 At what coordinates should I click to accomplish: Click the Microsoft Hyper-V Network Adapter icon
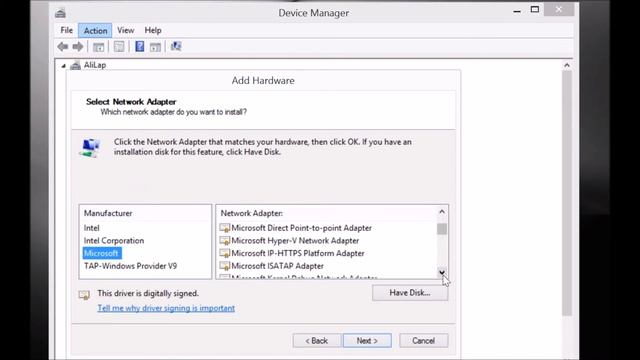click(x=225, y=241)
